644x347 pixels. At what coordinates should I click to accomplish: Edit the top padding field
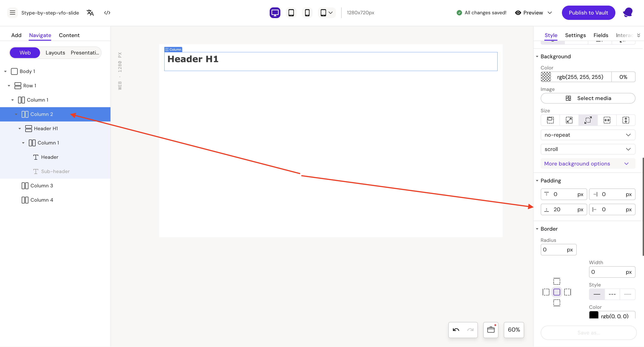pyautogui.click(x=564, y=194)
